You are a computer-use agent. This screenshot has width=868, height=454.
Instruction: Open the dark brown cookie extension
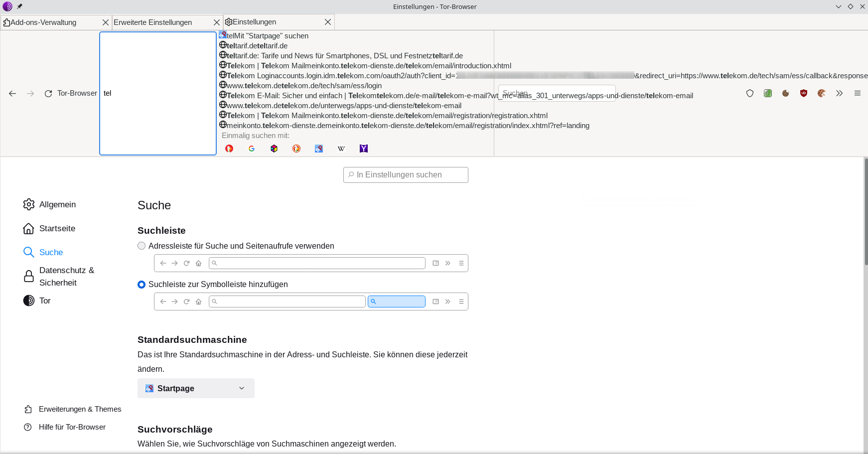786,93
